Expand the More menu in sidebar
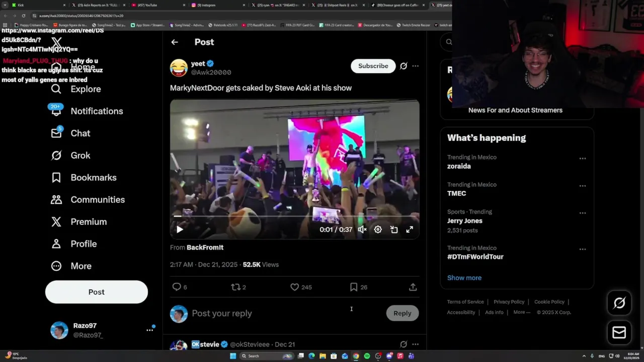This screenshot has height=362, width=644. (71, 266)
